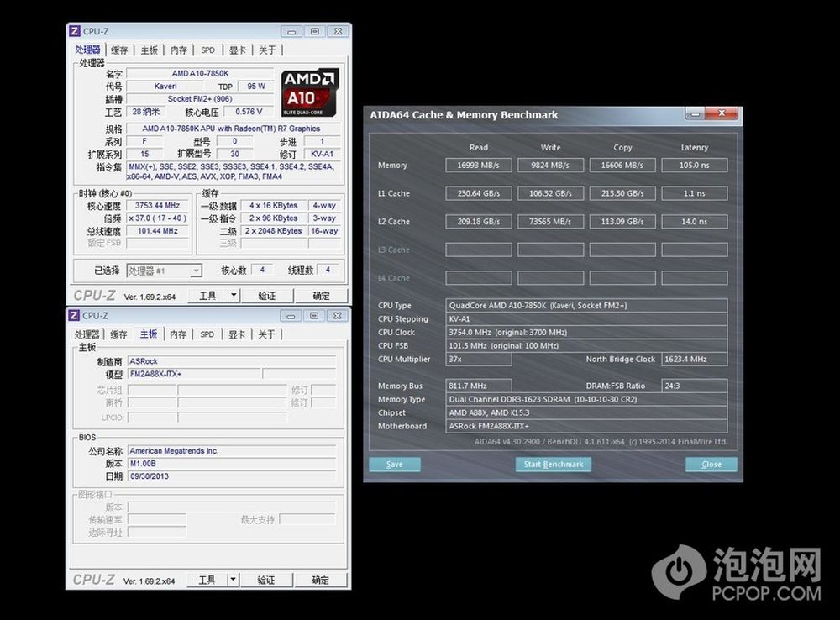This screenshot has width=840, height=620.
Task: Click the 验证 button in the top CPU-Z window
Action: click(x=267, y=295)
